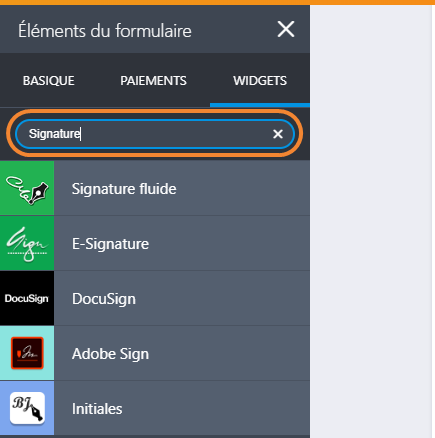Screen dimensions: 435x438
Task: Pick the 'DocuSign' label in results
Action: [104, 299]
